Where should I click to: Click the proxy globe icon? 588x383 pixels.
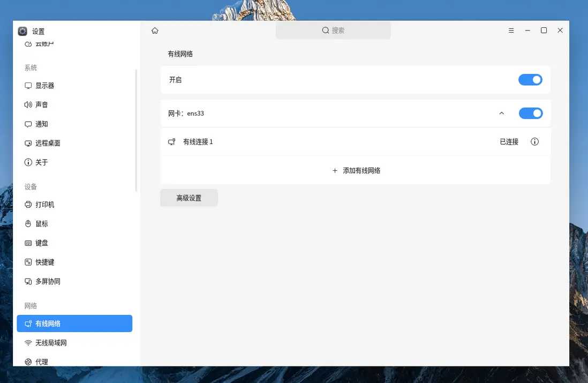(x=28, y=362)
